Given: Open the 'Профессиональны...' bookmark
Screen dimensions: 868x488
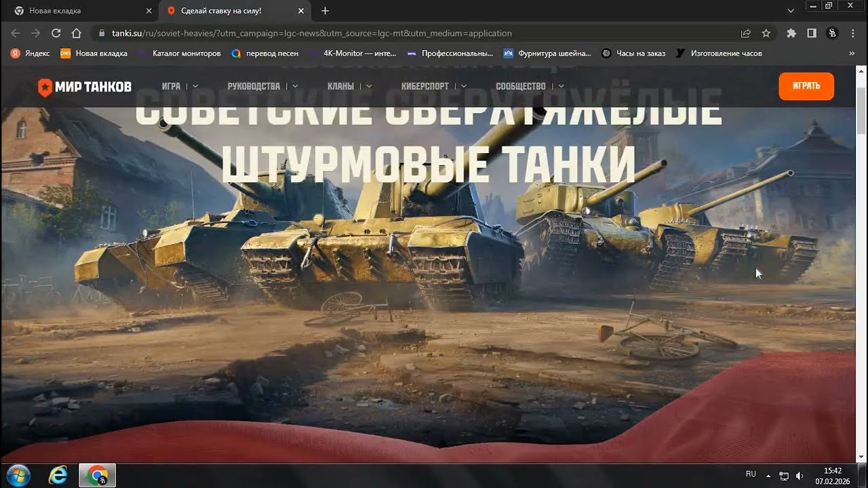Looking at the screenshot, I should tap(450, 53).
